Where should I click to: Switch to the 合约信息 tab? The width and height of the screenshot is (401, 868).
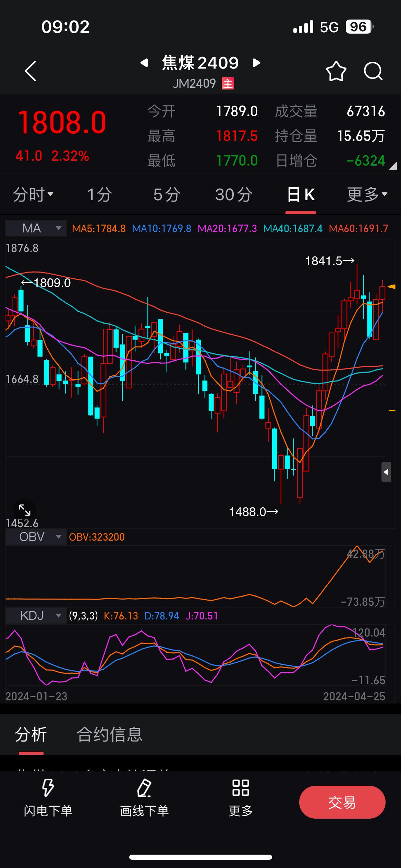pyautogui.click(x=109, y=734)
